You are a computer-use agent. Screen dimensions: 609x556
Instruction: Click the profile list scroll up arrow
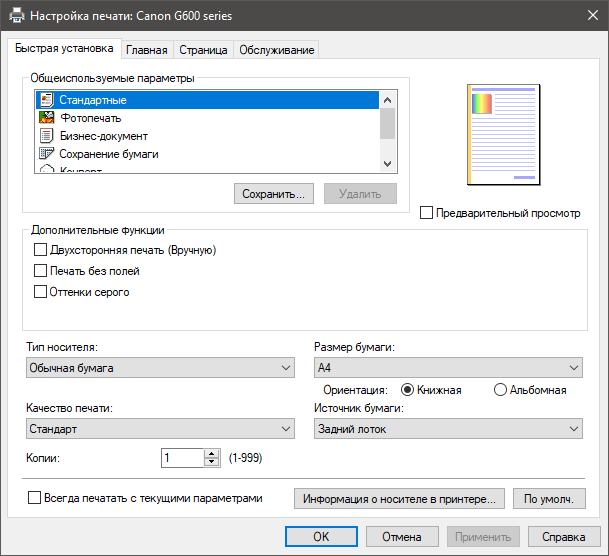pos(387,100)
